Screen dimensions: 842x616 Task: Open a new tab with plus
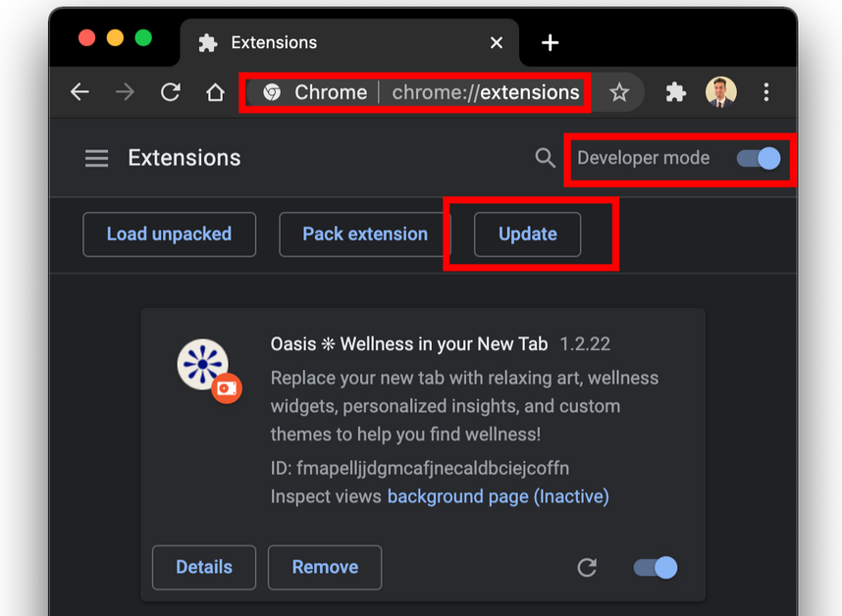coord(550,42)
